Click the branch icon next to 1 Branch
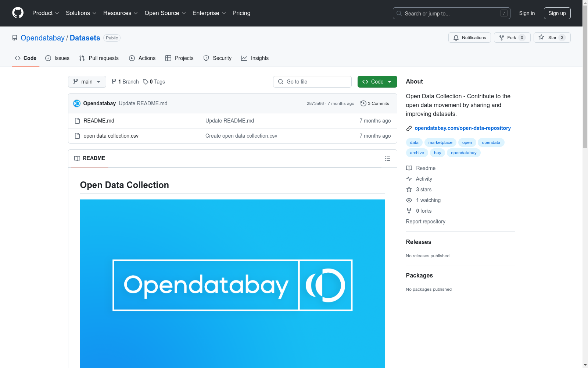588x368 pixels. (x=114, y=82)
